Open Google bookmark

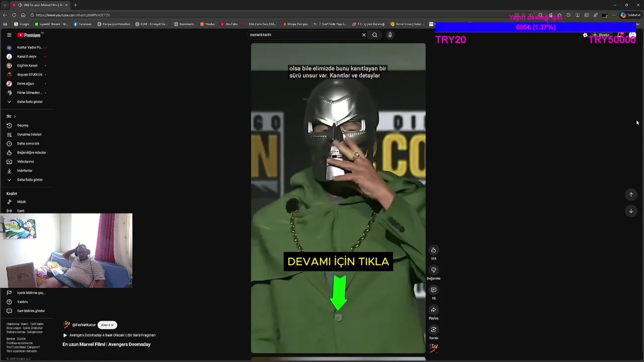point(22,24)
